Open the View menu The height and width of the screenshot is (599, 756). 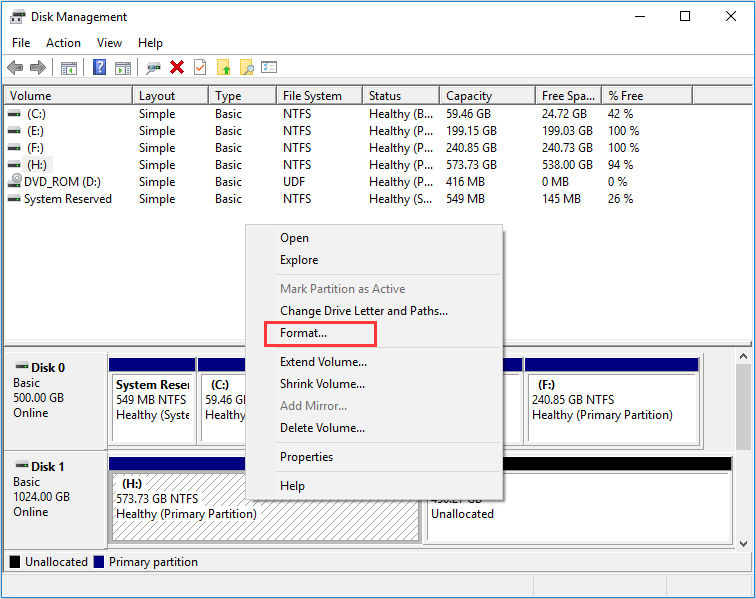109,43
